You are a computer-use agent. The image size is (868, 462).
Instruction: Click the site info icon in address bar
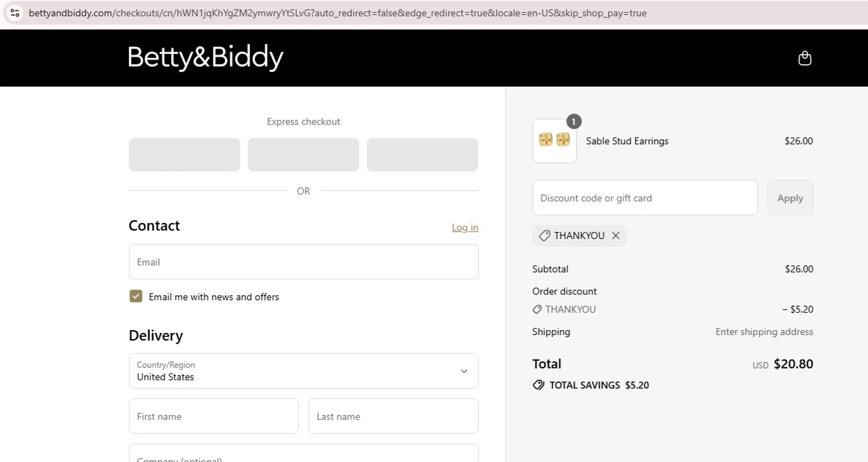click(15, 13)
